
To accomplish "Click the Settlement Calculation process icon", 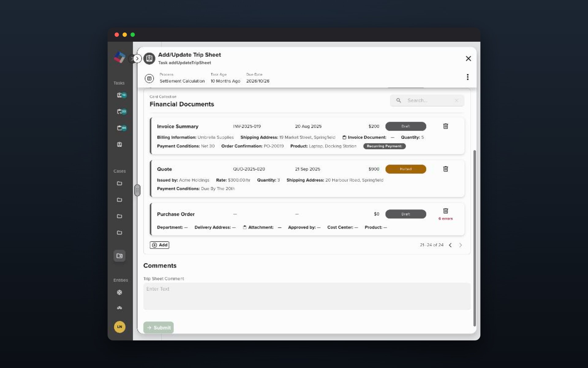I will (149, 79).
